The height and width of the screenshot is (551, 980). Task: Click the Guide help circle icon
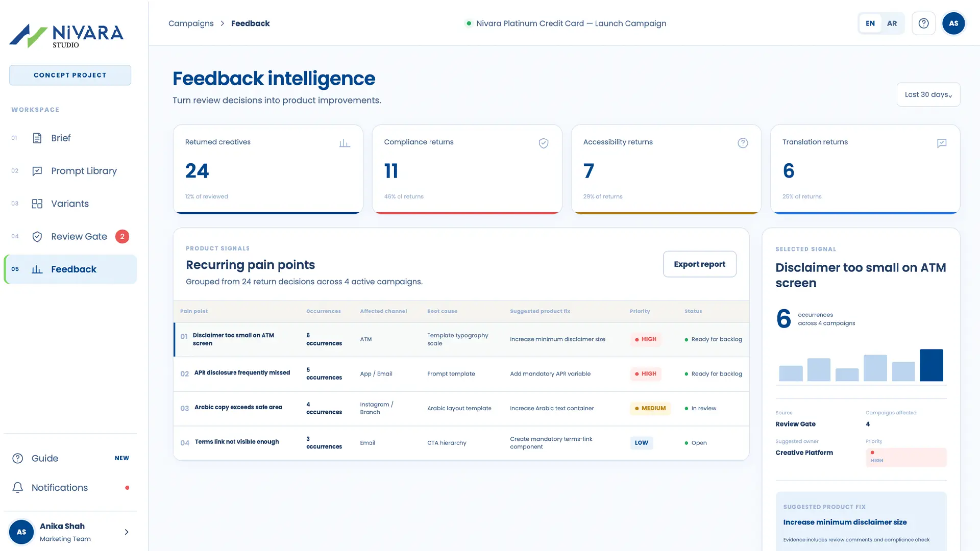pos(18,458)
